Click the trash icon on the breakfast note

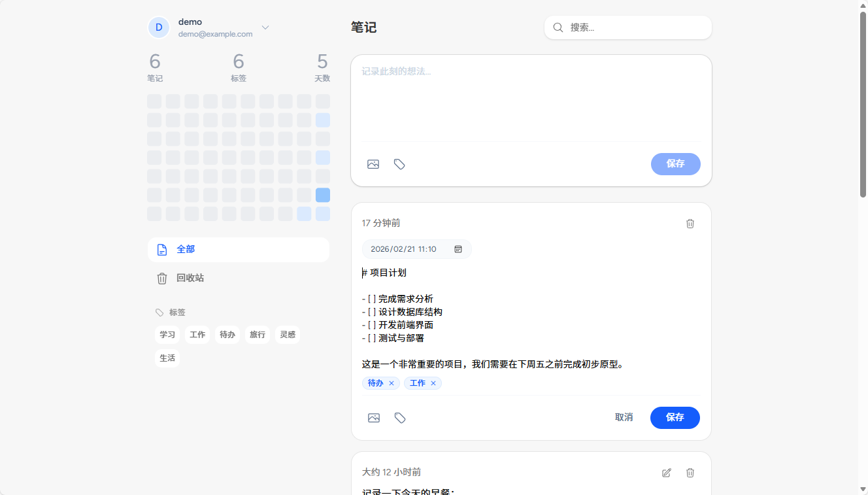pyautogui.click(x=690, y=473)
